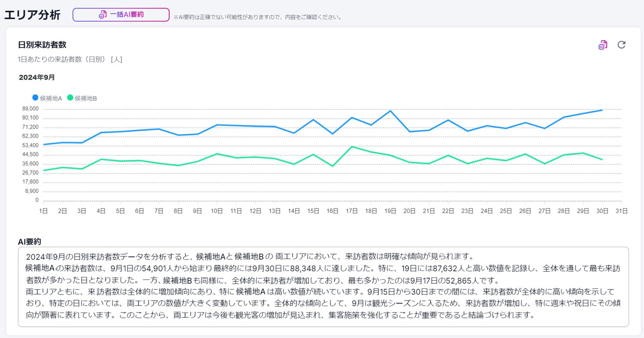Click the 89,000 y-axis label
644x338 pixels.
click(31, 109)
